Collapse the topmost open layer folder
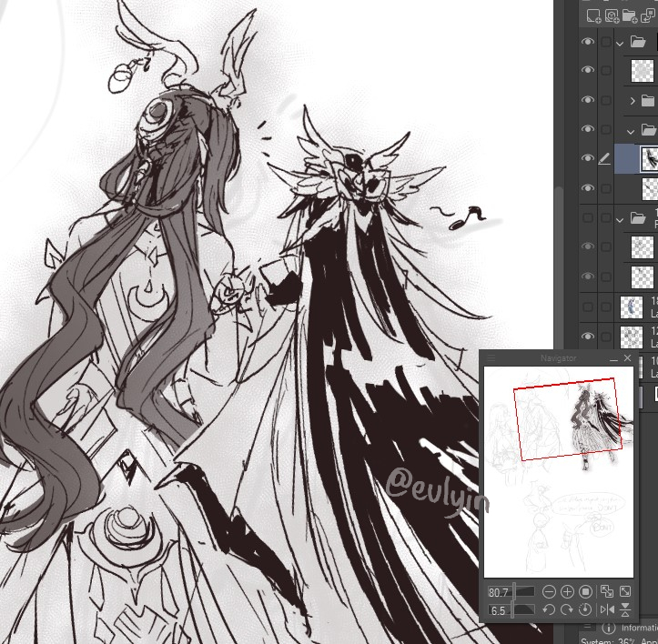Image resolution: width=658 pixels, height=644 pixels. 620,42
